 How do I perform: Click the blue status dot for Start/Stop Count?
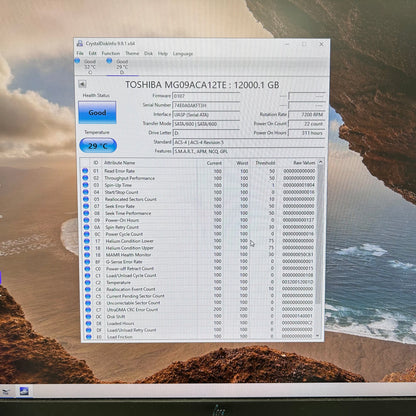(x=86, y=192)
